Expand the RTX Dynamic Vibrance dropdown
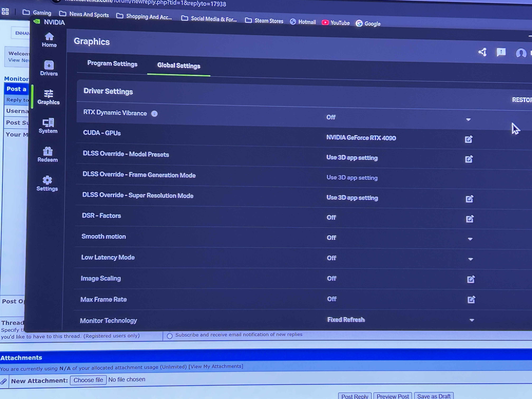The width and height of the screenshot is (532, 399). coord(468,120)
